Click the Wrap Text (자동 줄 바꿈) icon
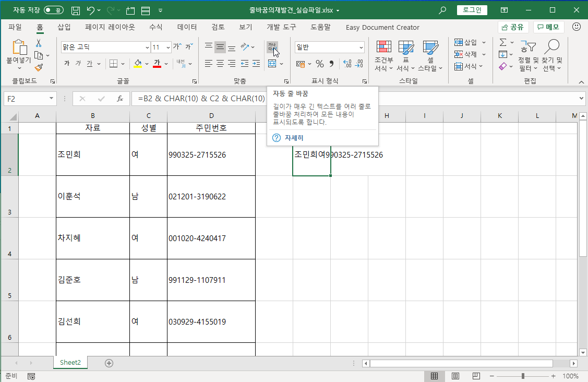The width and height of the screenshot is (588, 382). 272,47
